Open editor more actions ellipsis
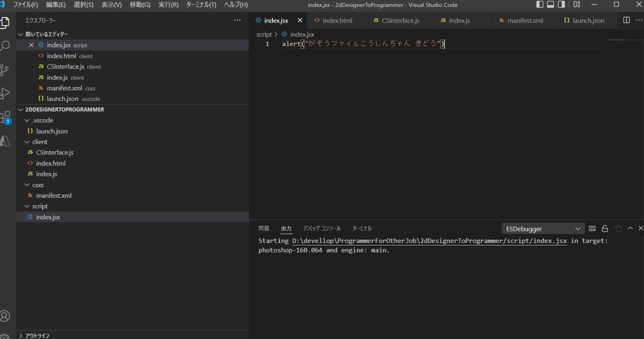 point(639,20)
